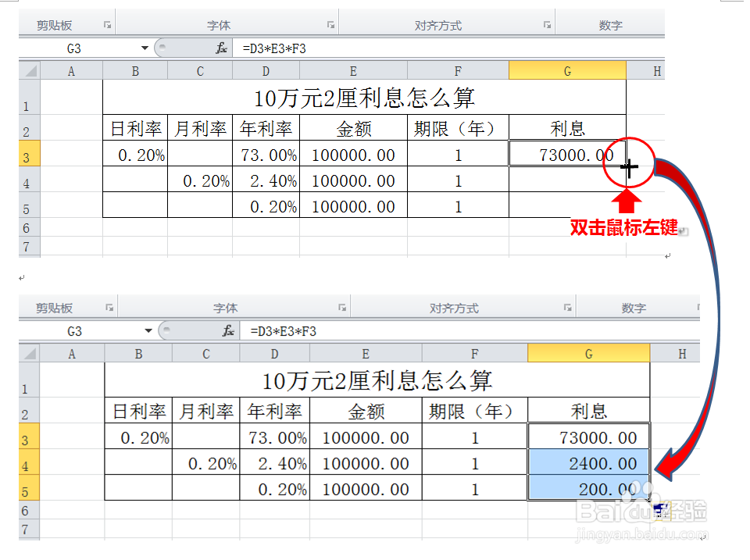The image size is (750, 560).
Task: Click the fx insert function icon in top screenshot
Action: [x=221, y=48]
